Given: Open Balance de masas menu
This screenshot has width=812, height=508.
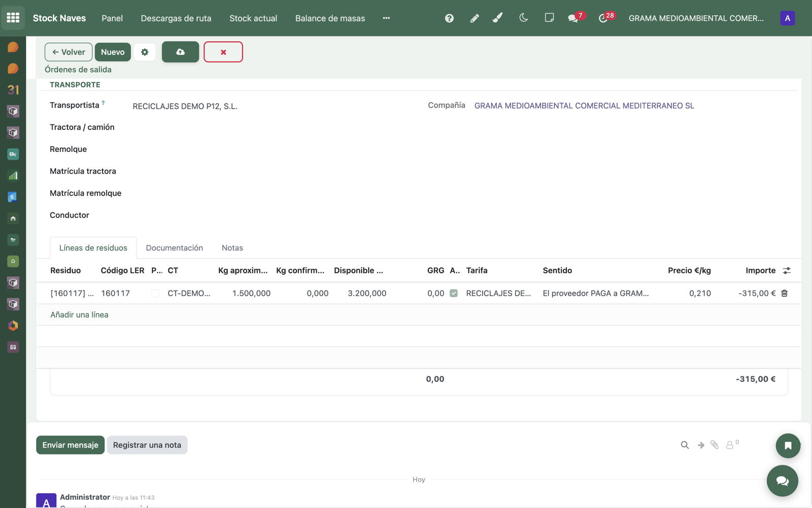Looking at the screenshot, I should click(x=330, y=18).
